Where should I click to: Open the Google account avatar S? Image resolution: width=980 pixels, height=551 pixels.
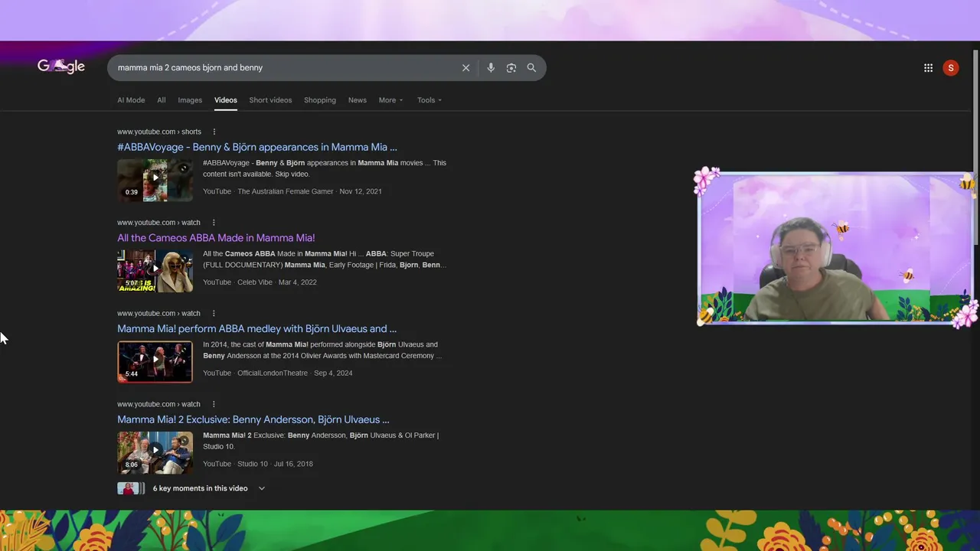tap(951, 68)
